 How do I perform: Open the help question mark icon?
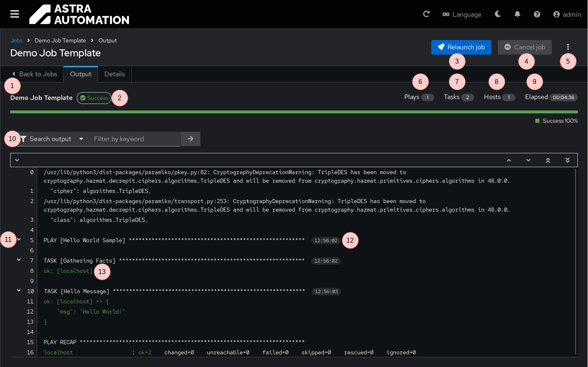point(537,14)
